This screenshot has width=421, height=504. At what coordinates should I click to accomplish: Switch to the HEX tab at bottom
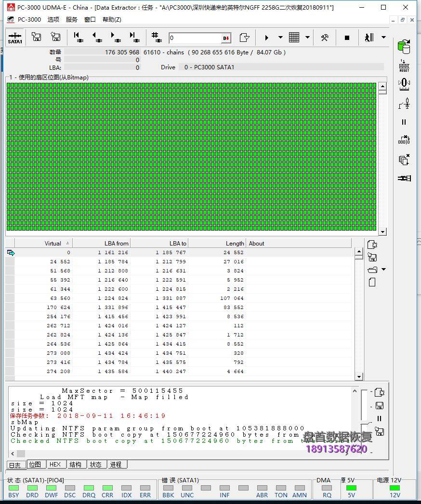tap(55, 465)
